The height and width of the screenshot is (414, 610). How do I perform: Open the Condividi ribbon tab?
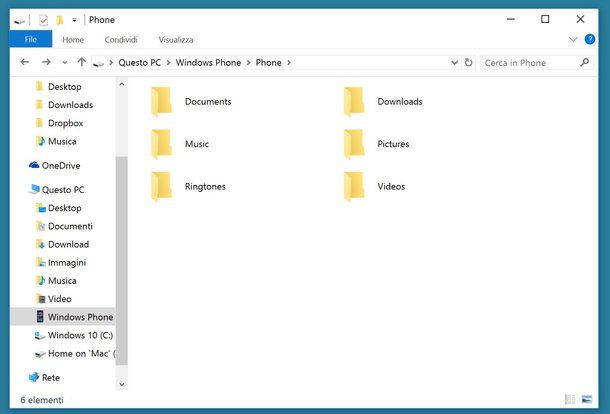pos(121,40)
